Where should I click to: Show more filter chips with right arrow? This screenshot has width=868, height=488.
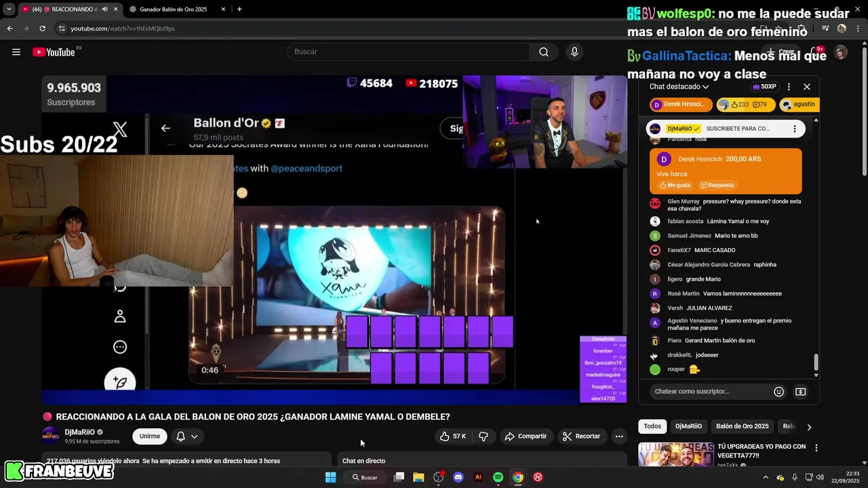809,427
